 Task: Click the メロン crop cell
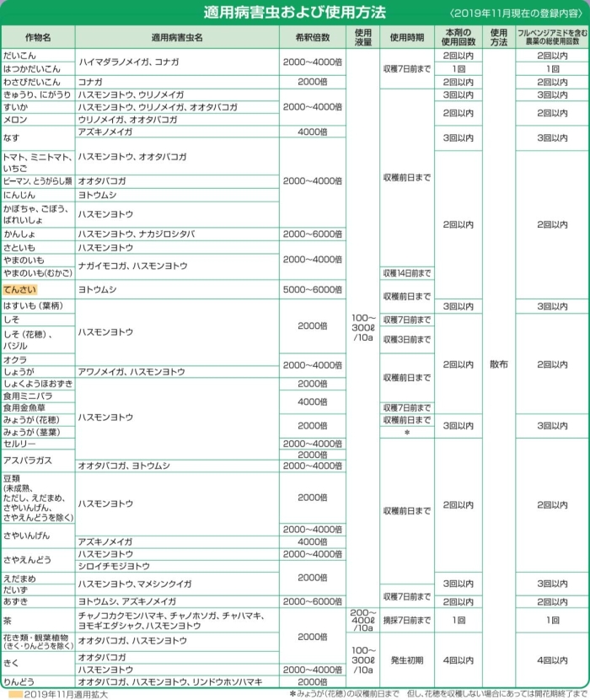(x=38, y=120)
